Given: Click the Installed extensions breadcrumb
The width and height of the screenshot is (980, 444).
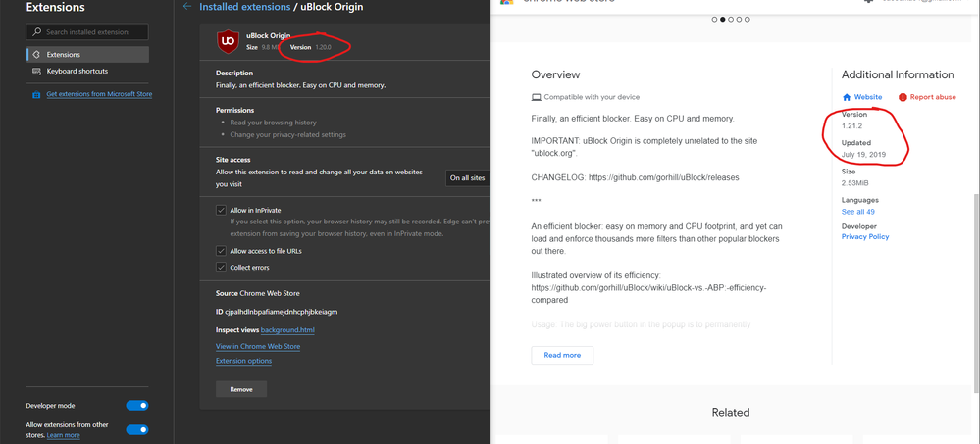Looking at the screenshot, I should click(245, 7).
